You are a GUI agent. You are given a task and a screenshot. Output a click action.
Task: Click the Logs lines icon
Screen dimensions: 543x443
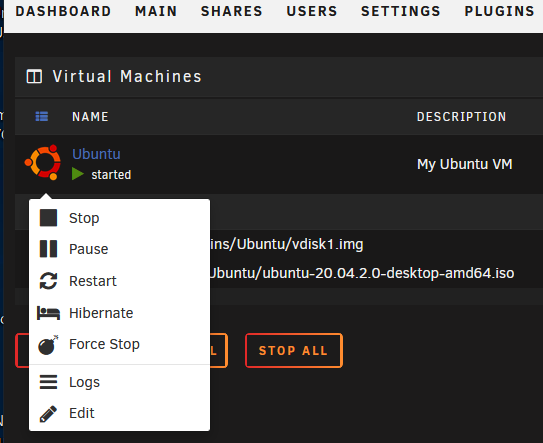pyautogui.click(x=48, y=382)
